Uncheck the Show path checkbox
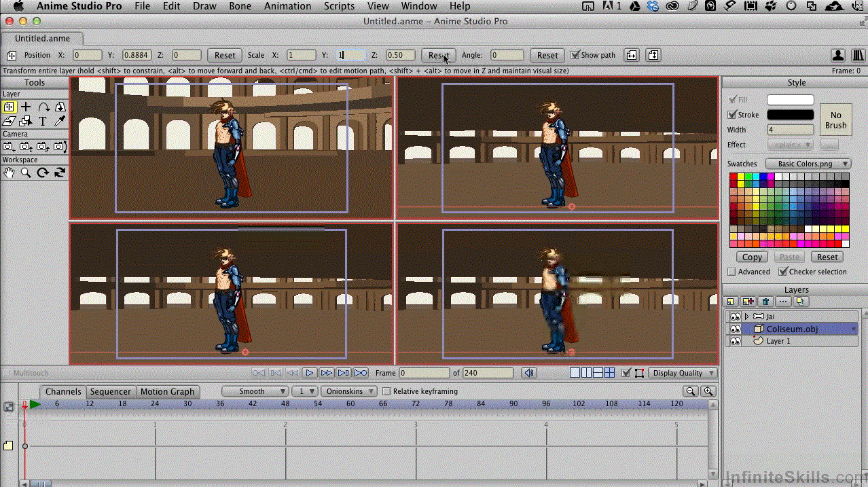This screenshot has height=487, width=868. click(575, 55)
